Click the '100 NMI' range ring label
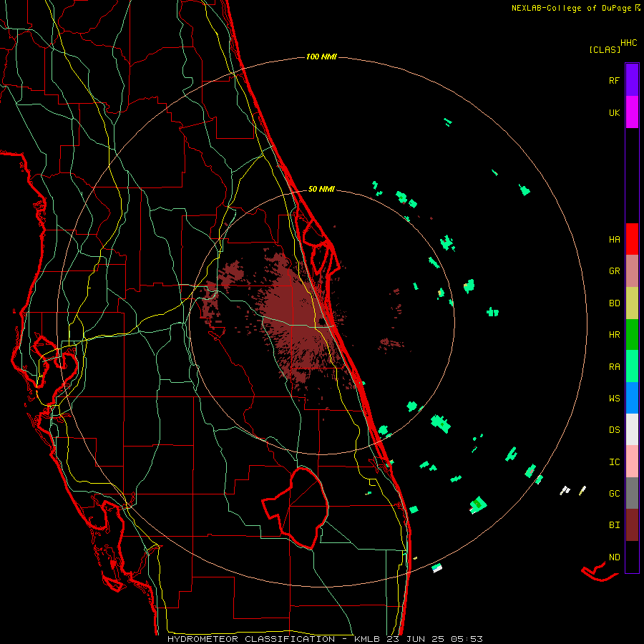Screen dimensions: 644x644 [x=321, y=57]
